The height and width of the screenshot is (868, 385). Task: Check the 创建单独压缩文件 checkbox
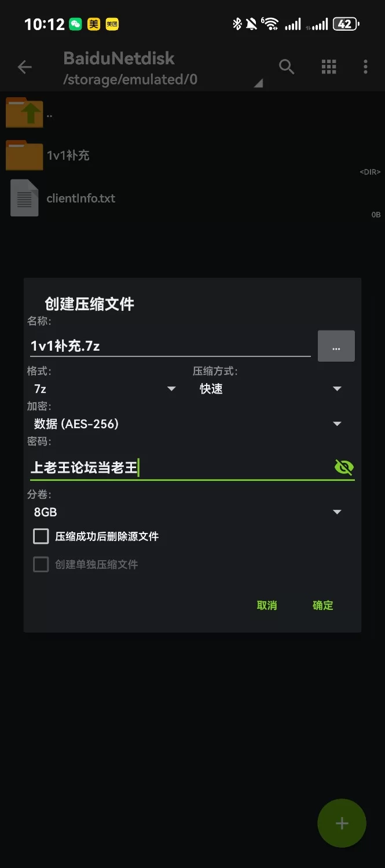pos(41,564)
